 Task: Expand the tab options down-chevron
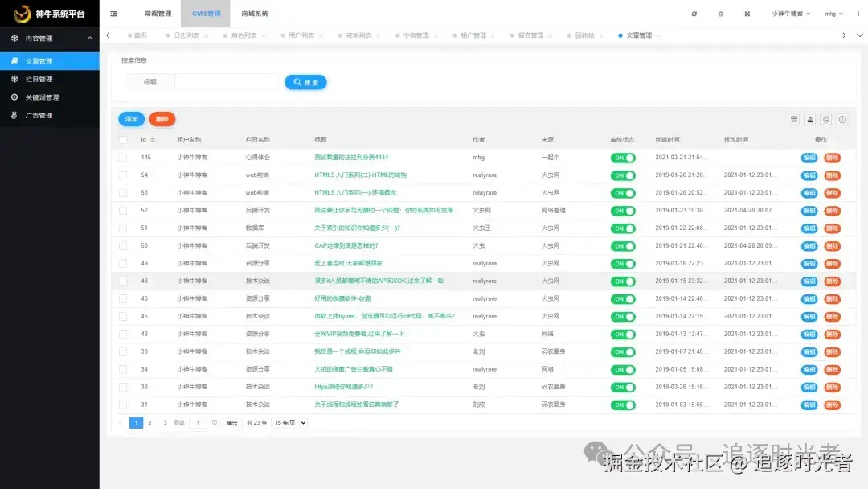[860, 35]
